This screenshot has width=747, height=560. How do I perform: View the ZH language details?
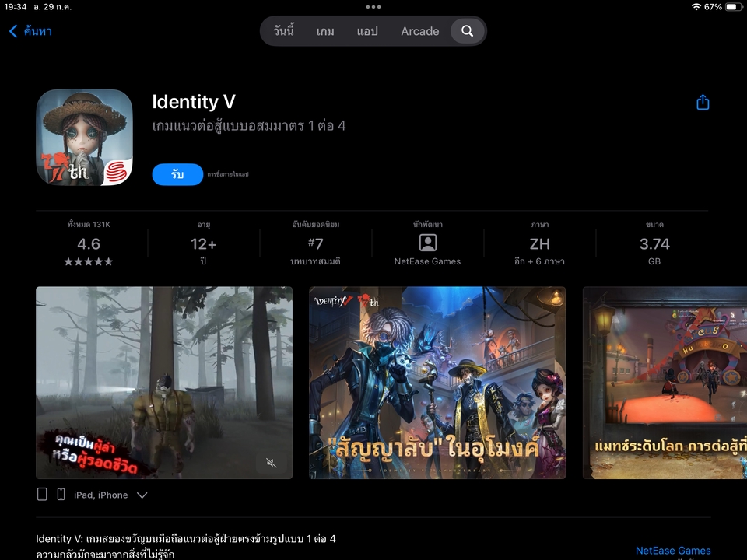click(x=539, y=243)
